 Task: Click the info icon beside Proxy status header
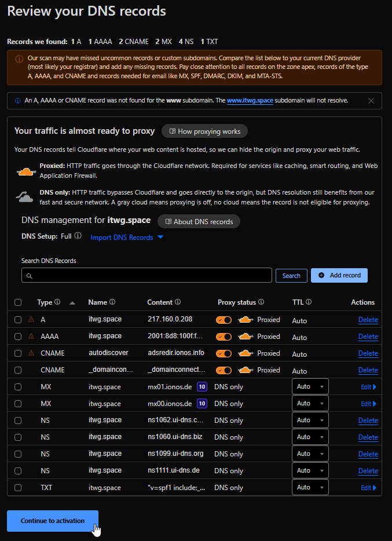pyautogui.click(x=261, y=302)
